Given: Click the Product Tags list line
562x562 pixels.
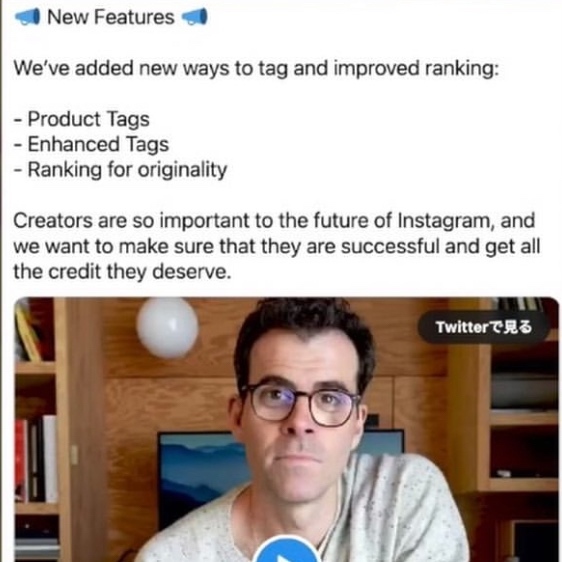Looking at the screenshot, I should pos(81,119).
